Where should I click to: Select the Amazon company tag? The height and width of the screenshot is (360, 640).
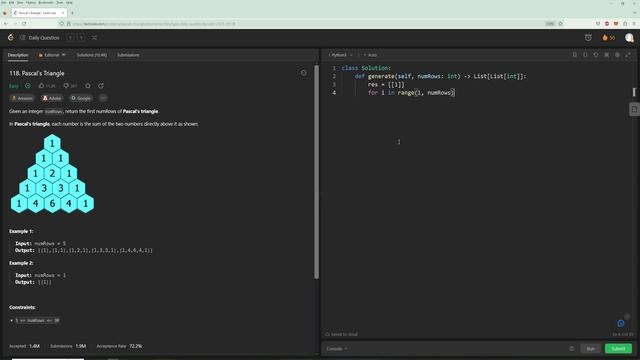(x=22, y=98)
